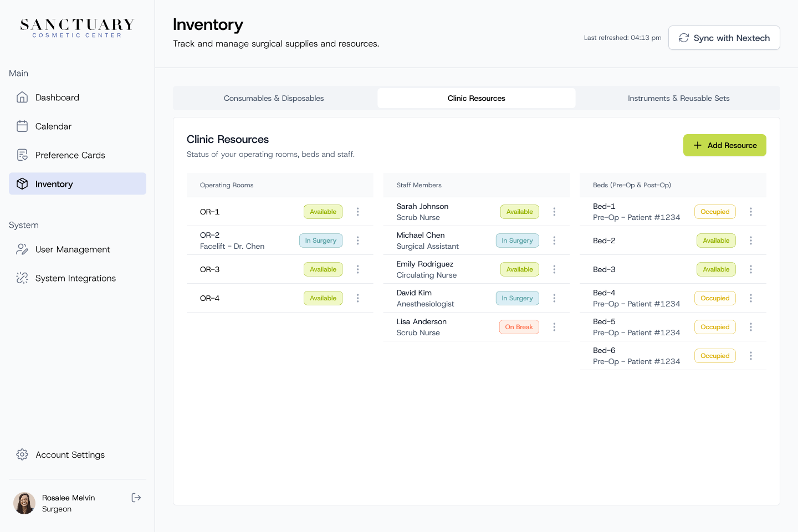The image size is (798, 532).
Task: Switch to Instruments & Reusable Sets tab
Action: click(679, 98)
